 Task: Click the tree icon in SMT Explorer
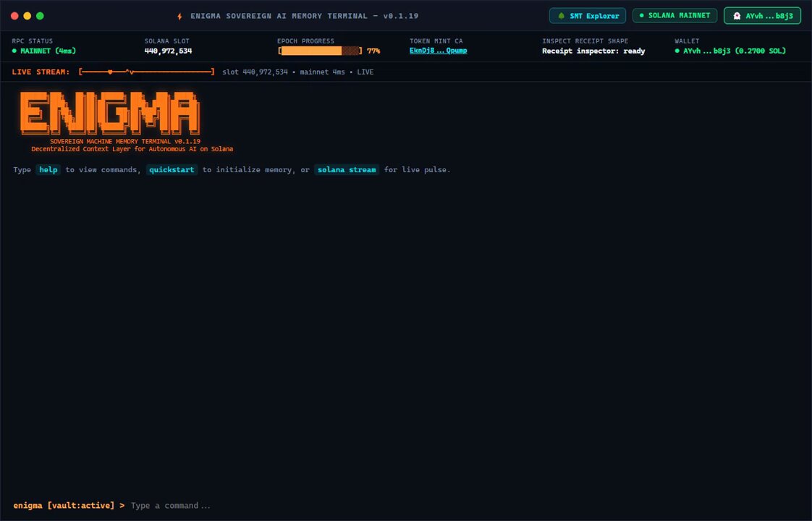pos(561,16)
